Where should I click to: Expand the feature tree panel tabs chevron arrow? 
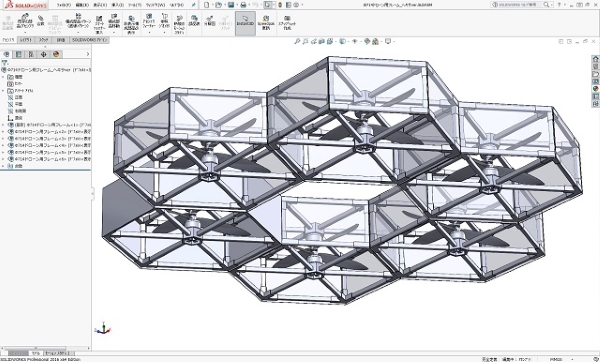(x=88, y=54)
